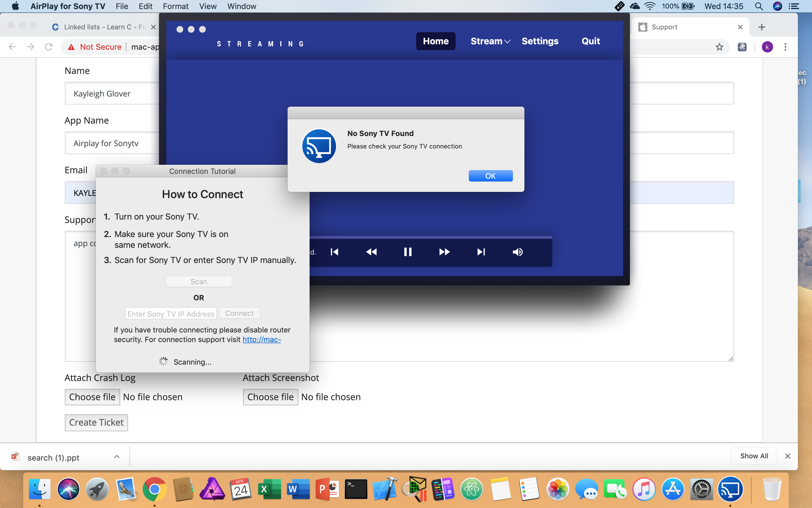Click the Scan button in Connection Tutorial
The height and width of the screenshot is (508, 812).
click(x=199, y=282)
